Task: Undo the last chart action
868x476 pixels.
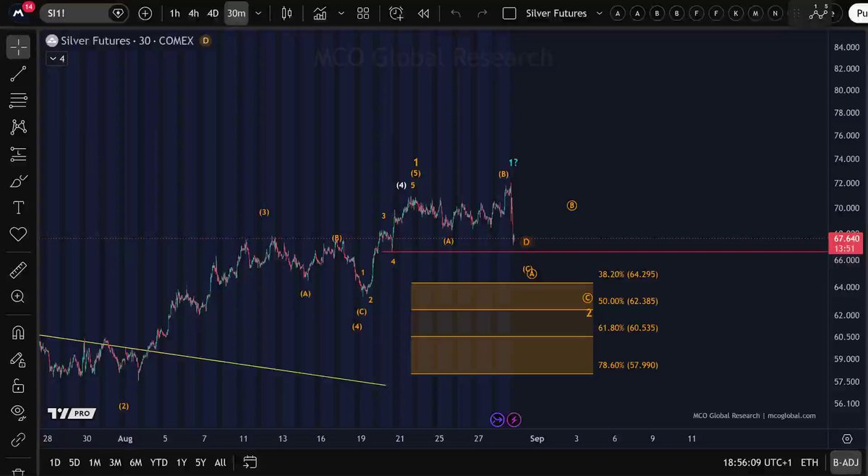Action: point(455,13)
